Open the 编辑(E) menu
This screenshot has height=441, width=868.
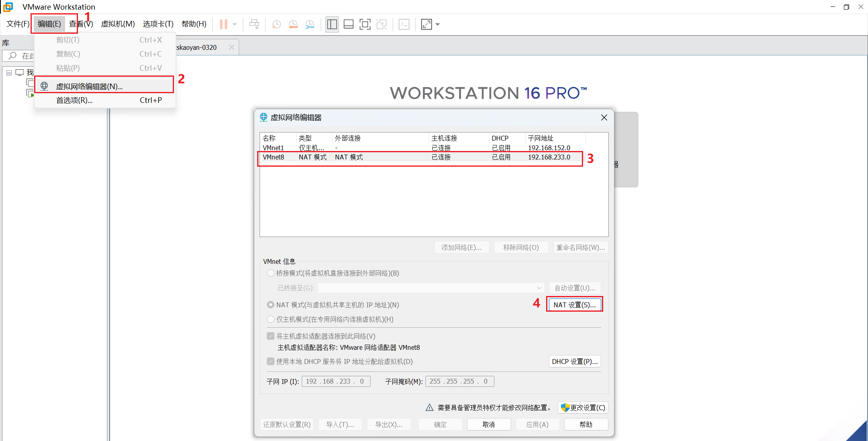coord(49,24)
